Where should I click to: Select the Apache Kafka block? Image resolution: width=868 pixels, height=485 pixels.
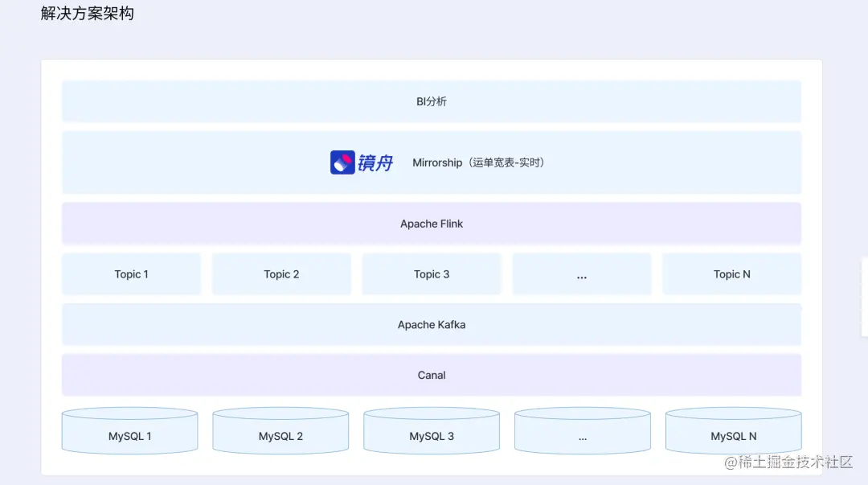point(432,325)
